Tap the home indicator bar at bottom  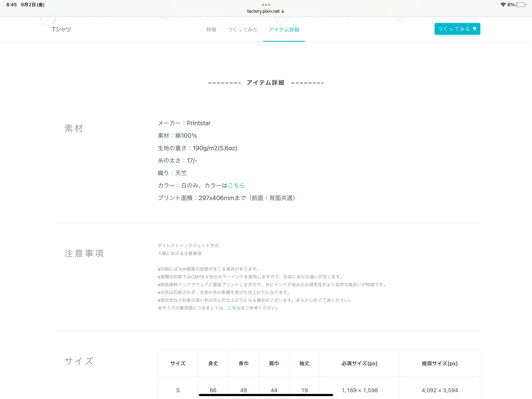[266, 395]
